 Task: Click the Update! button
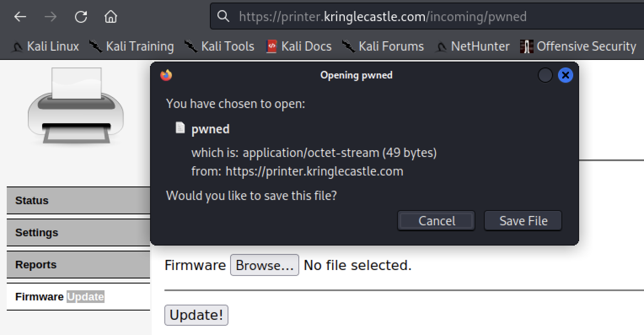196,315
